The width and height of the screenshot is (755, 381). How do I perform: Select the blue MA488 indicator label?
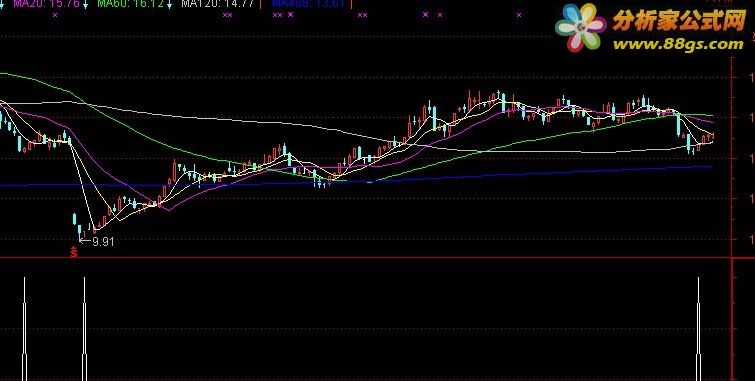tap(308, 4)
